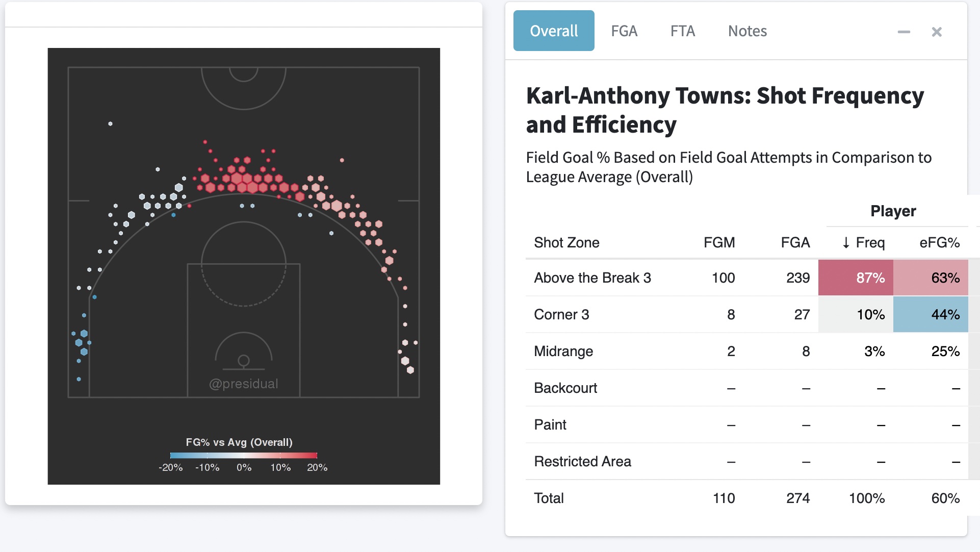Sort table by FGA column

click(795, 242)
